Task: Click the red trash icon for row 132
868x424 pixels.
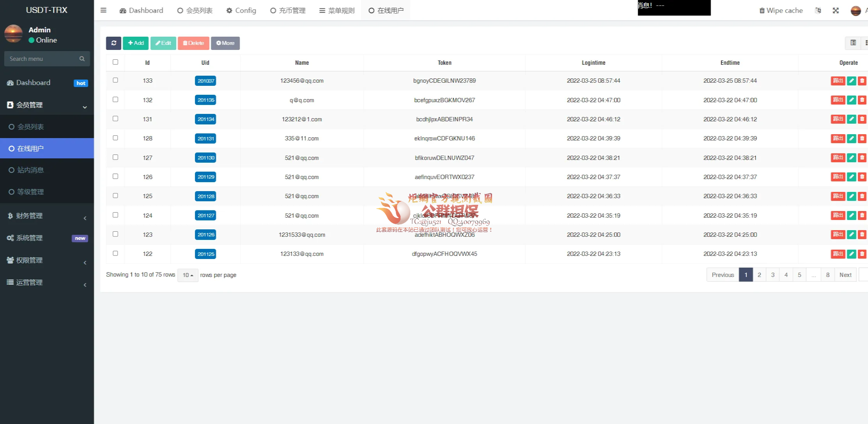Action: [x=862, y=100]
